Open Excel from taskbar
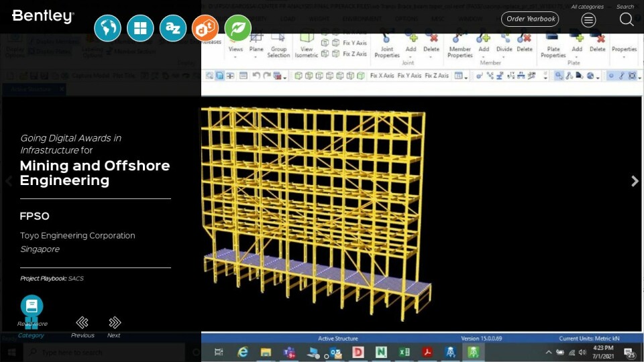The image size is (644, 362). (x=405, y=352)
